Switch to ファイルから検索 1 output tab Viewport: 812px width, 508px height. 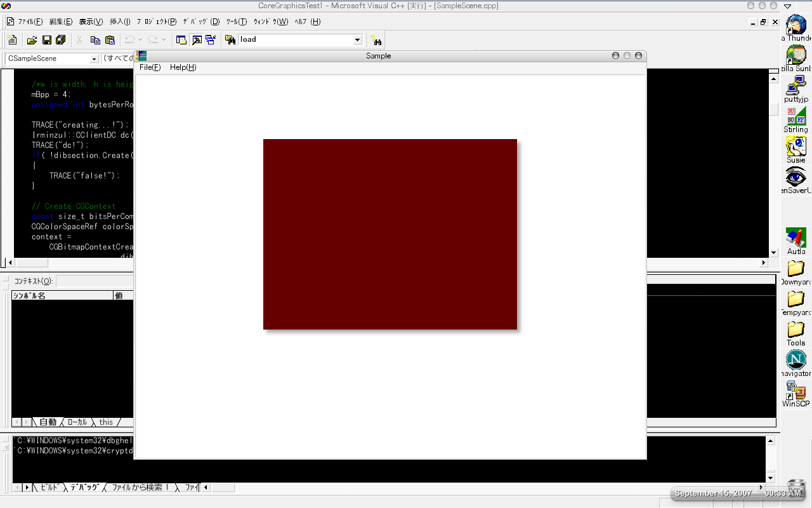click(141, 488)
